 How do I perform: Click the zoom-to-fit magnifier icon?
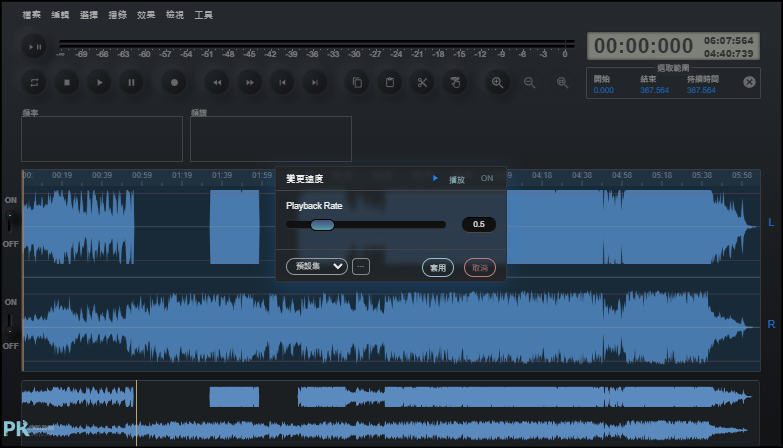point(562,82)
